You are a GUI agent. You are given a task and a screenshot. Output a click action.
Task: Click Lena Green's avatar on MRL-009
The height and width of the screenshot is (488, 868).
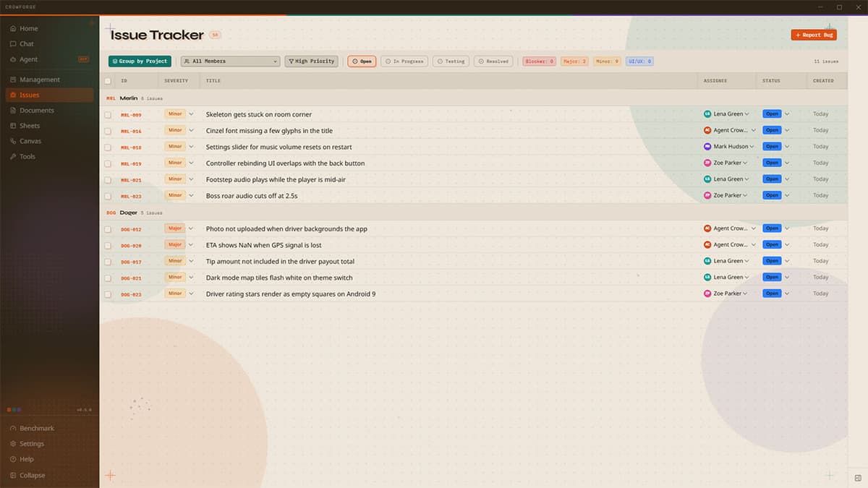point(707,114)
